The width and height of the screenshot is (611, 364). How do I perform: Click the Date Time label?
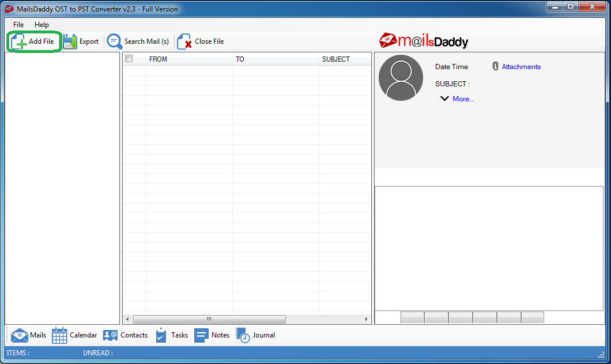click(451, 67)
